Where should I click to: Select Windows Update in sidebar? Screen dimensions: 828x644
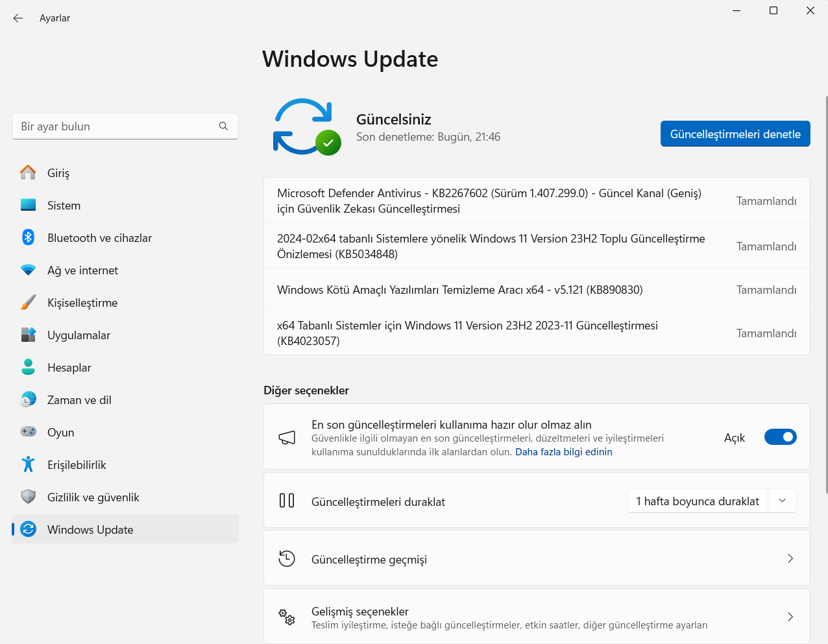(x=125, y=529)
